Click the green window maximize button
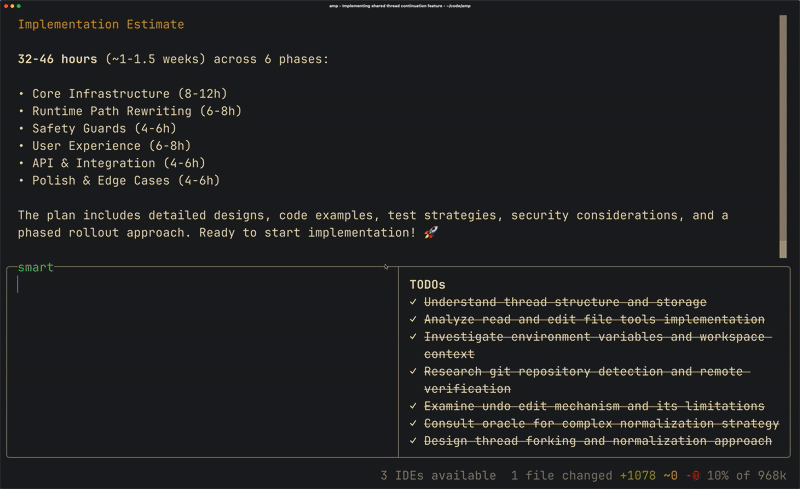800x489 pixels. point(18,6)
